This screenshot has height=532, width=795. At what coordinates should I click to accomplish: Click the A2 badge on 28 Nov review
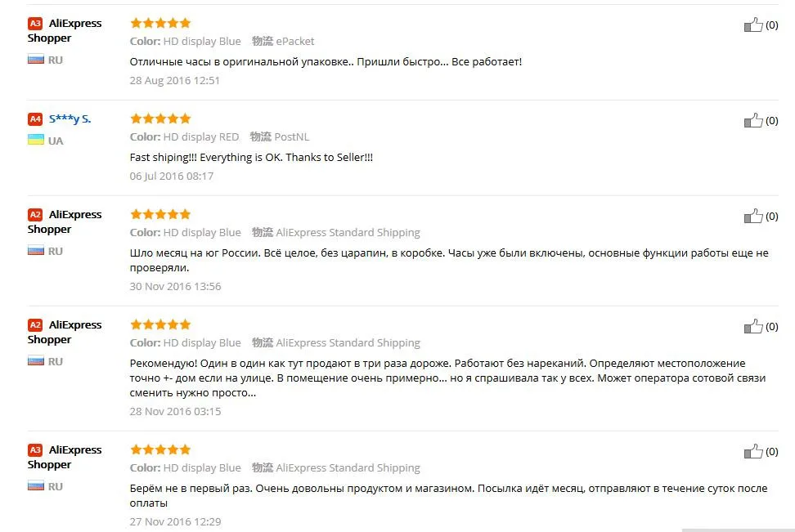point(35,324)
